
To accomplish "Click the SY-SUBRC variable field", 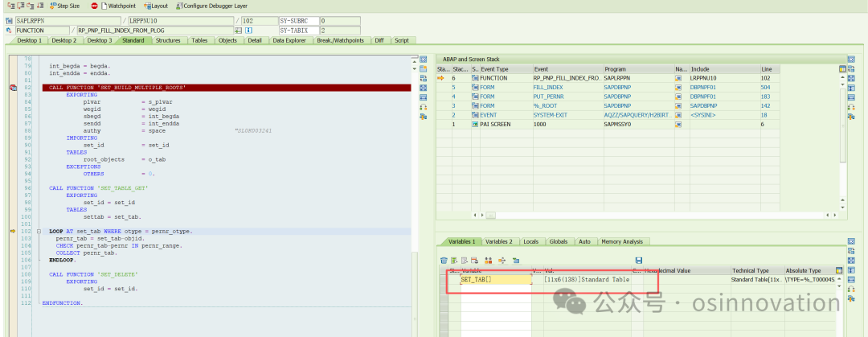I will [x=300, y=21].
